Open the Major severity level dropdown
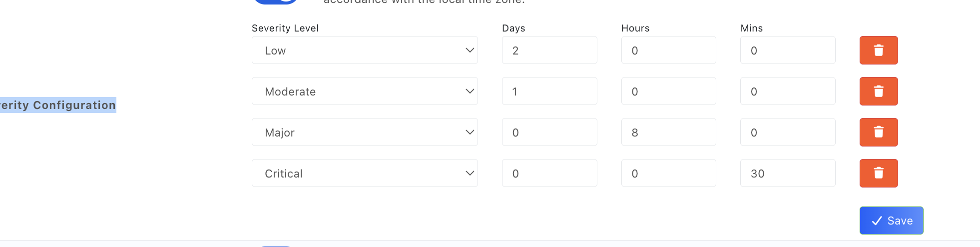 pos(365,132)
